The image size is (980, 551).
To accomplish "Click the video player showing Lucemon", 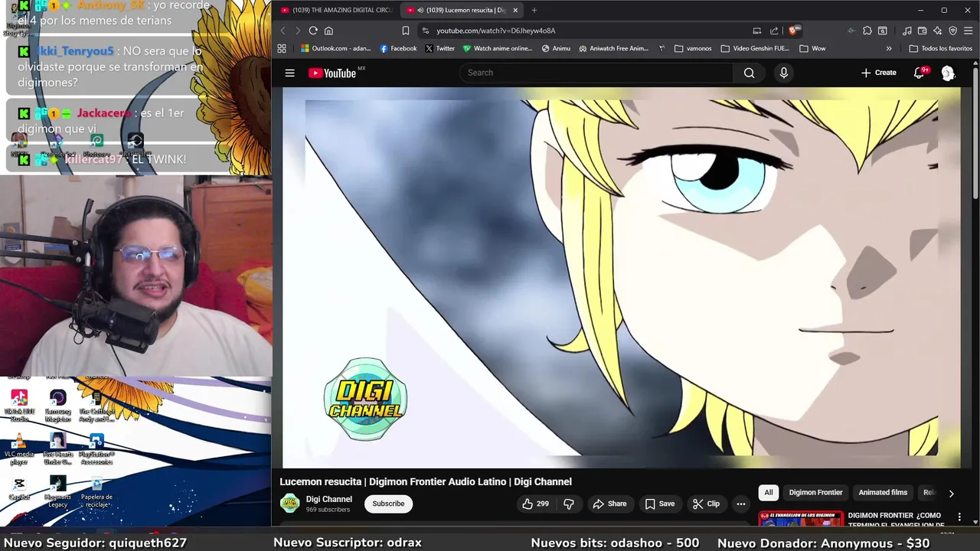I will 621,276.
